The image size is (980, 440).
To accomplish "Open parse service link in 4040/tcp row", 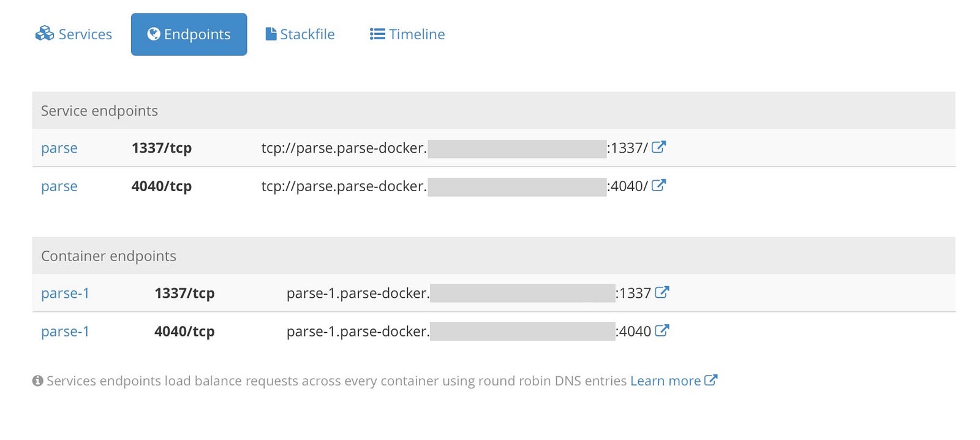I will pyautogui.click(x=59, y=186).
